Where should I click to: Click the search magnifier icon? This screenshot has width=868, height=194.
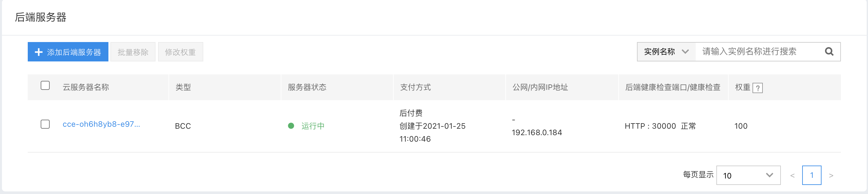(x=829, y=52)
